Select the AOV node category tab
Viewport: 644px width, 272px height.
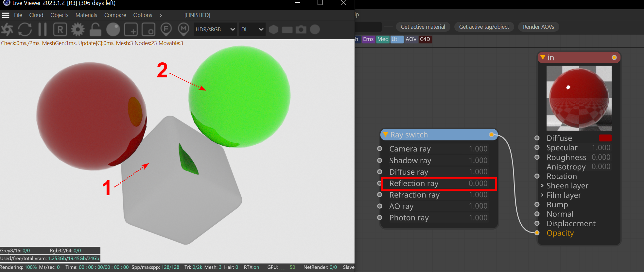click(411, 39)
